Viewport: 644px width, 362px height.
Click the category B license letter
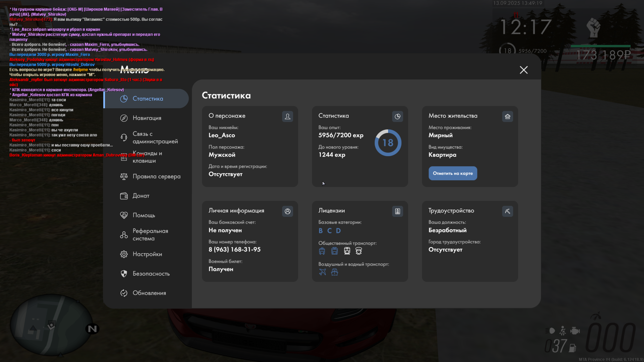click(x=321, y=231)
